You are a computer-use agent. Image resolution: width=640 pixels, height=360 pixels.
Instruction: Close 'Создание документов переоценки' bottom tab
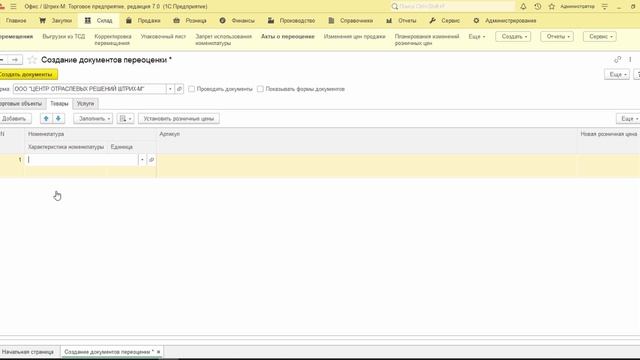[x=158, y=351]
